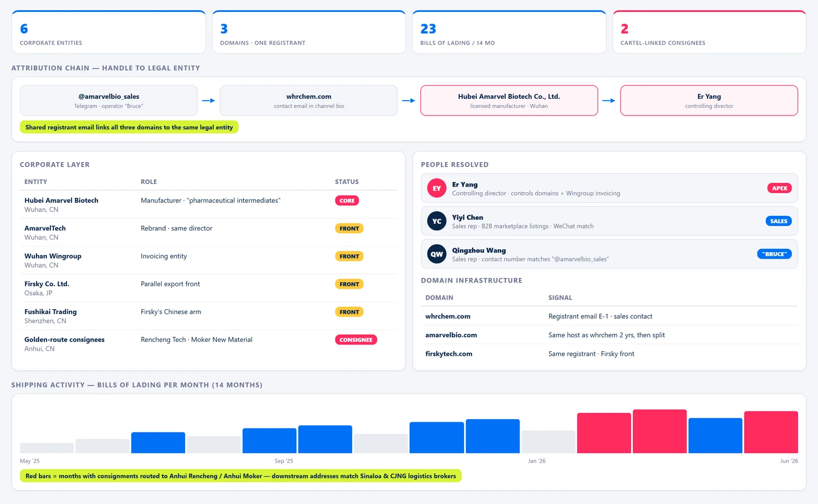
Task: Click the QW avatar for Qingzhou Wang
Action: coord(437,254)
